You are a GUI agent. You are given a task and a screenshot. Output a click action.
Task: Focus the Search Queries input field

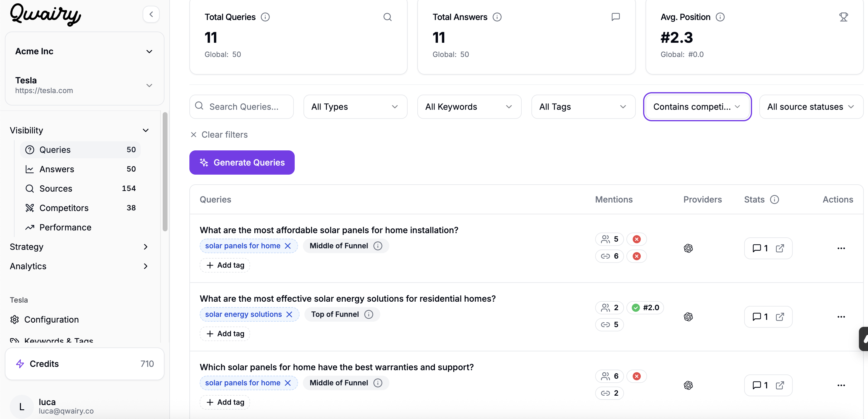point(241,107)
